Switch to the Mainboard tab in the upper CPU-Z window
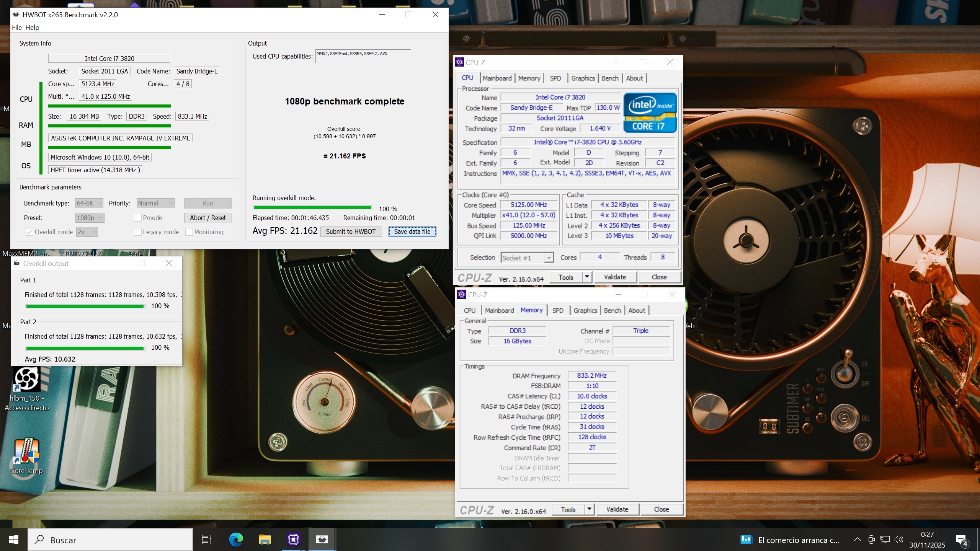 click(x=497, y=78)
